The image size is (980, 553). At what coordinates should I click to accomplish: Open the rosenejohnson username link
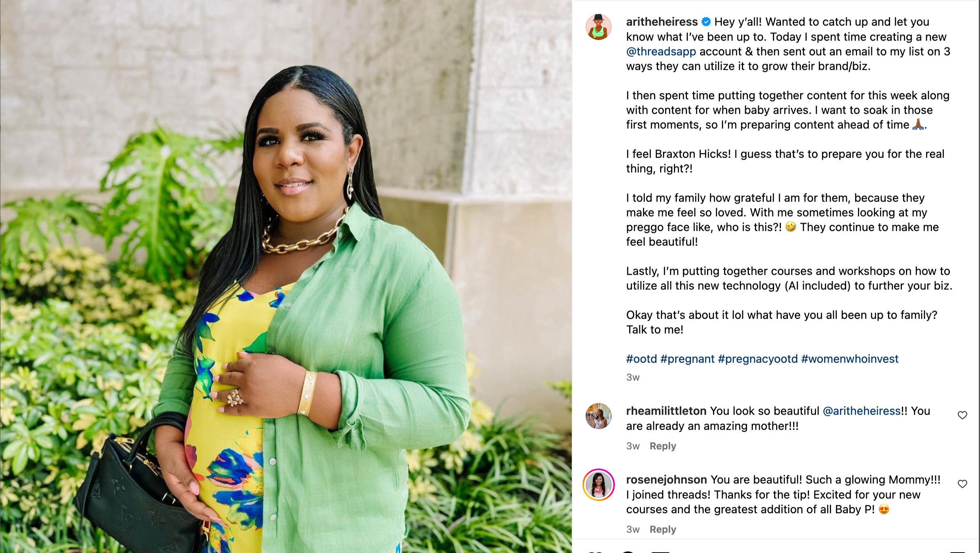(666, 480)
